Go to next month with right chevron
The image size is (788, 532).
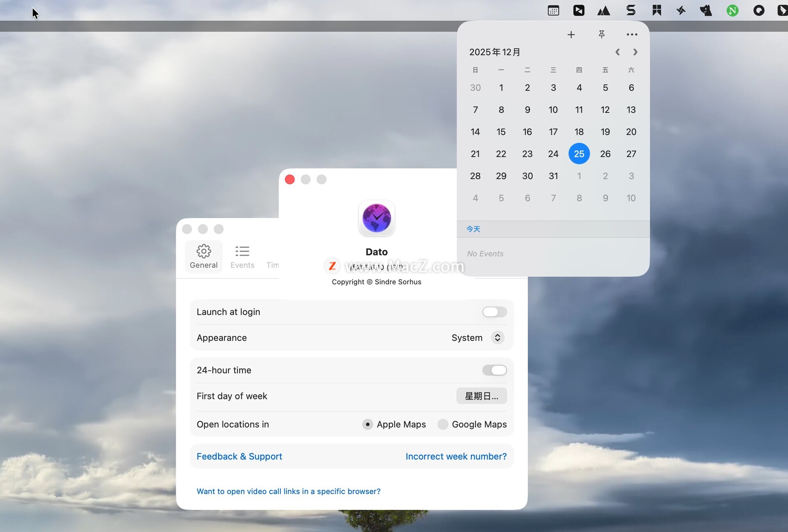635,52
